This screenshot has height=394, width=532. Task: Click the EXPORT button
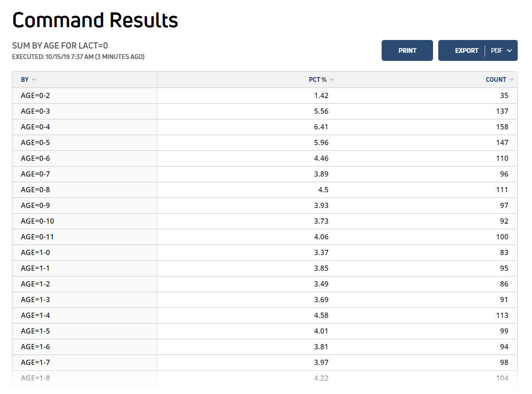pos(466,50)
